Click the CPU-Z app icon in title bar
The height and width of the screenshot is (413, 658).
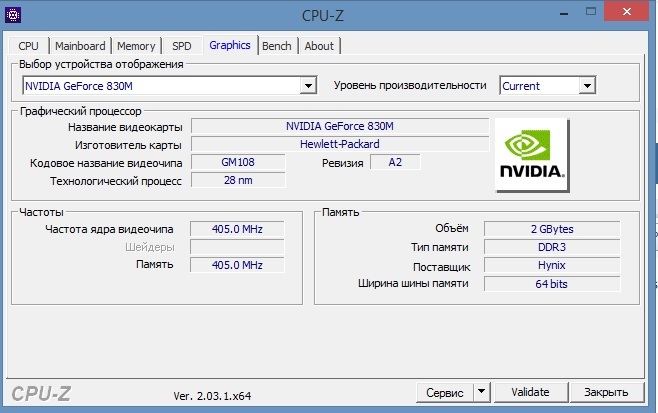click(12, 14)
